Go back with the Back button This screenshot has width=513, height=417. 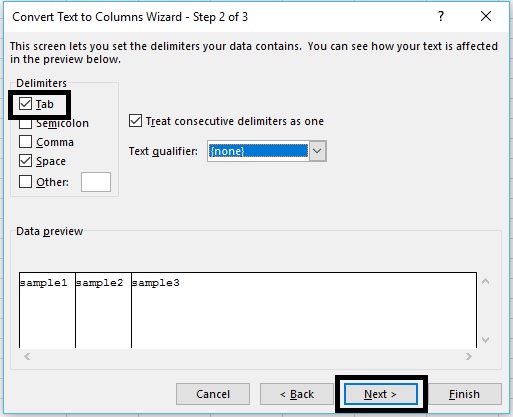[297, 394]
